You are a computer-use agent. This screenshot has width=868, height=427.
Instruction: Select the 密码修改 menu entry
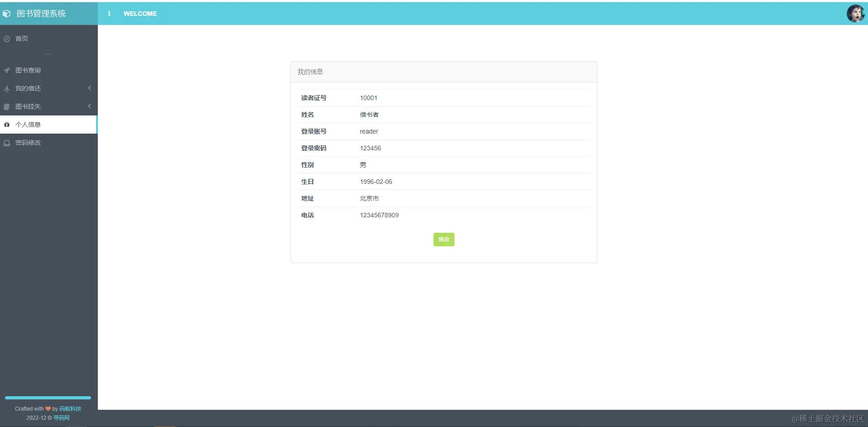click(28, 143)
